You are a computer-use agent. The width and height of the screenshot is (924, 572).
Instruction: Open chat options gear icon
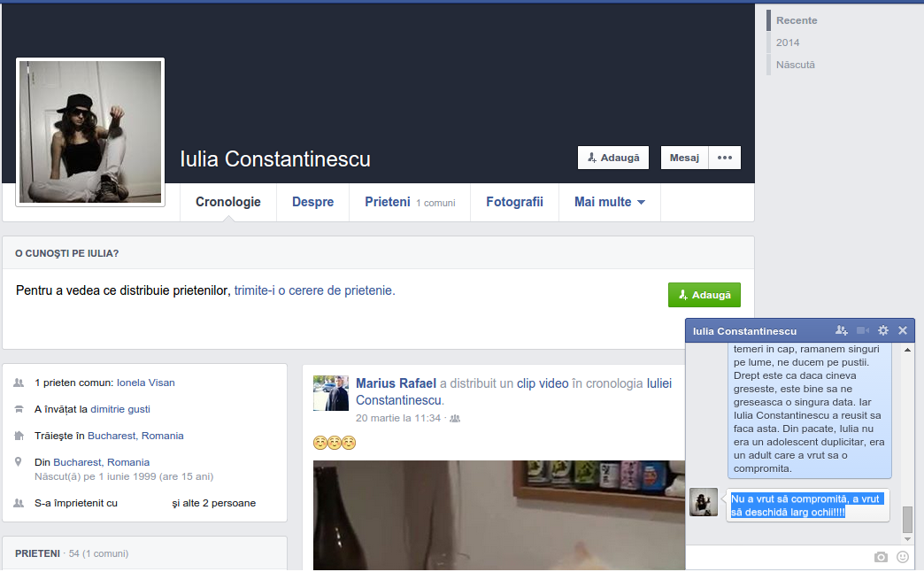click(882, 330)
